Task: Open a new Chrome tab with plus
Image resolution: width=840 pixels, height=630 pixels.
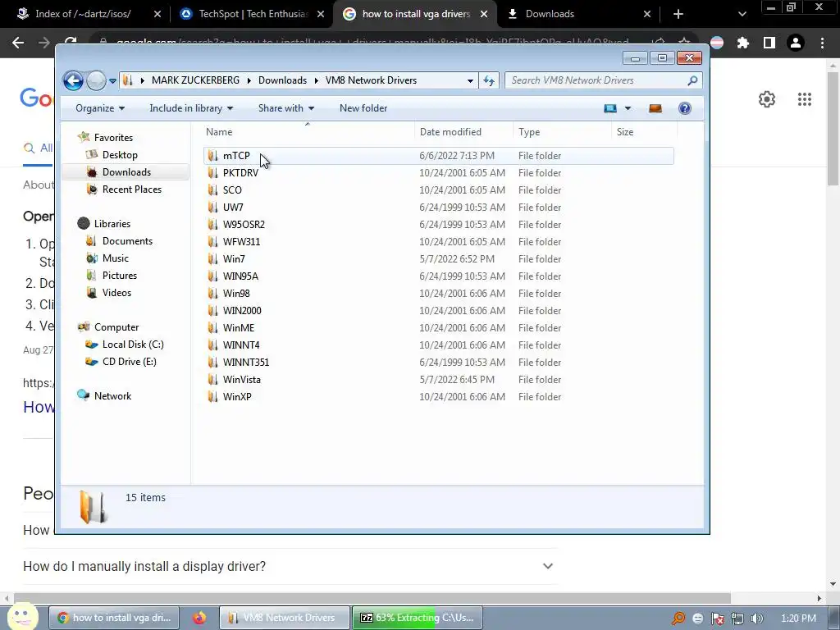Action: click(x=678, y=14)
